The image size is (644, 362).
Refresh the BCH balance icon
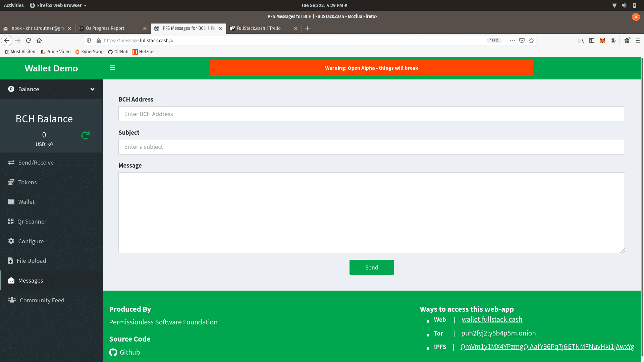[85, 135]
